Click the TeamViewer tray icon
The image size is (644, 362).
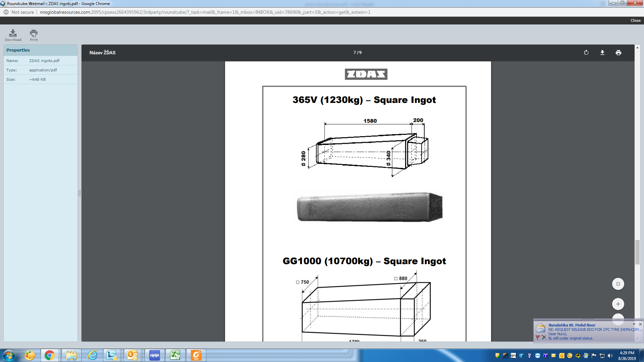pyautogui.click(x=538, y=356)
